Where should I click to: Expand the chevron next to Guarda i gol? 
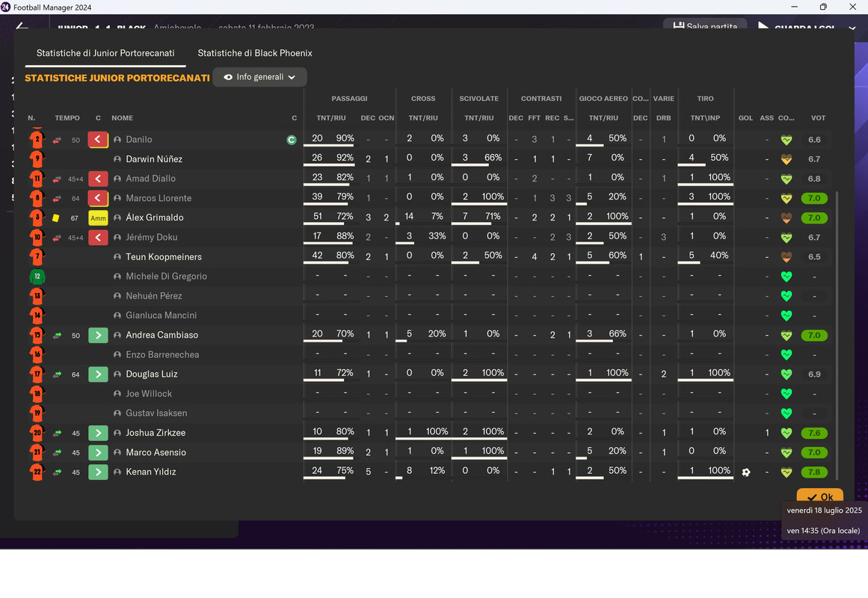pos(852,27)
